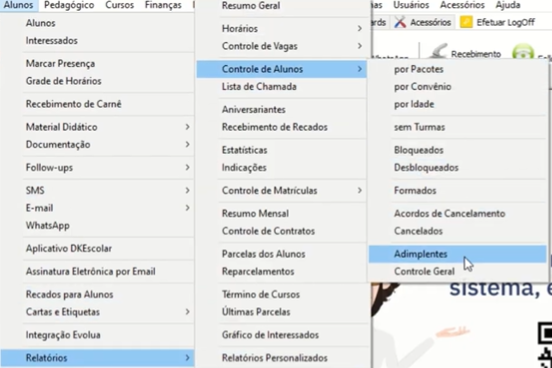Open the Acessórios menu in menu bar

462,5
